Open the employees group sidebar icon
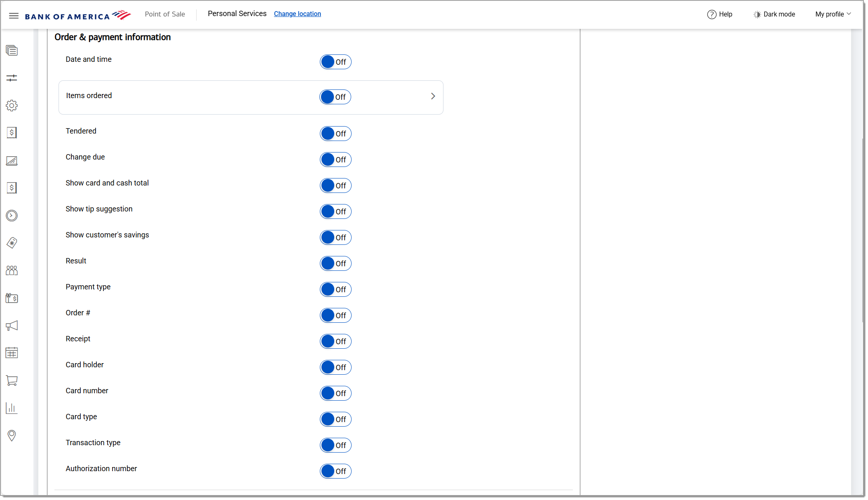868x500 pixels. 12,270
